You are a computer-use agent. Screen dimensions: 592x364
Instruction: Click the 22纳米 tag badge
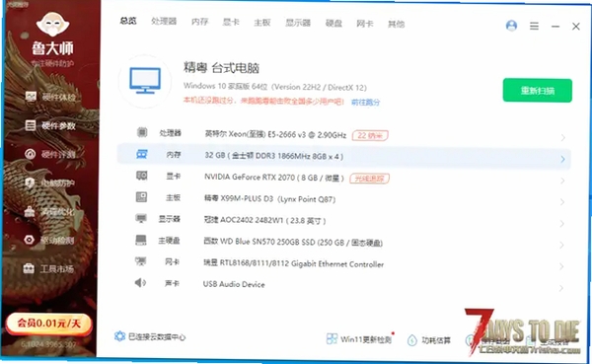coord(370,135)
